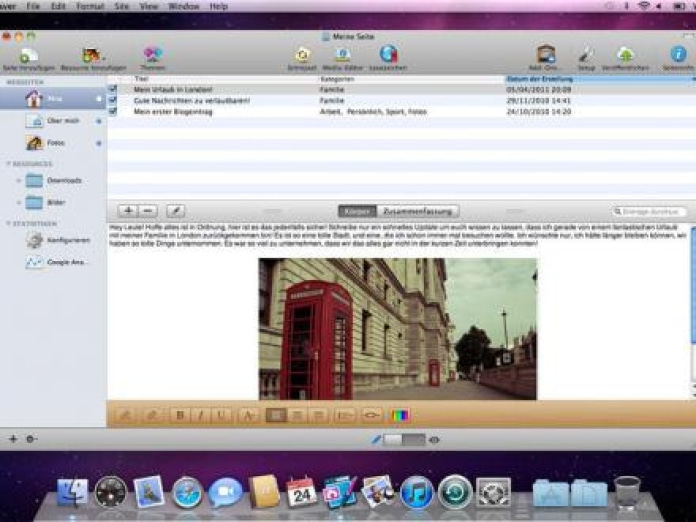Open the File menu
This screenshot has height=522, width=696.
[33, 6]
